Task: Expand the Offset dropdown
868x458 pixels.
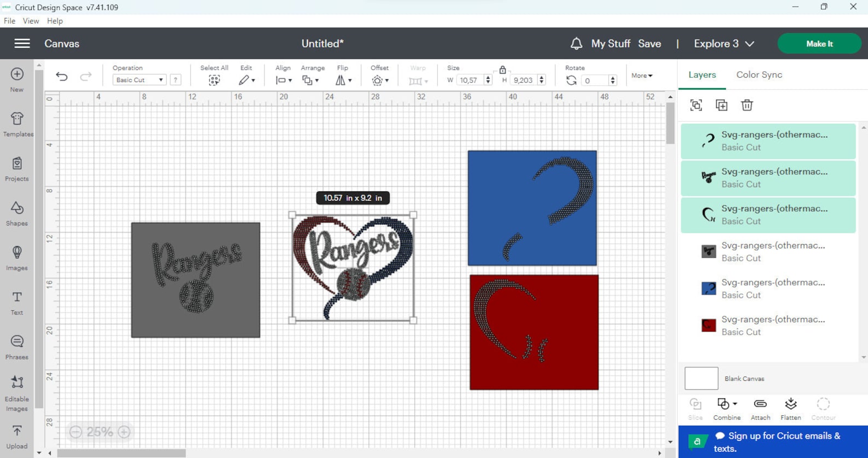Action: coord(380,80)
